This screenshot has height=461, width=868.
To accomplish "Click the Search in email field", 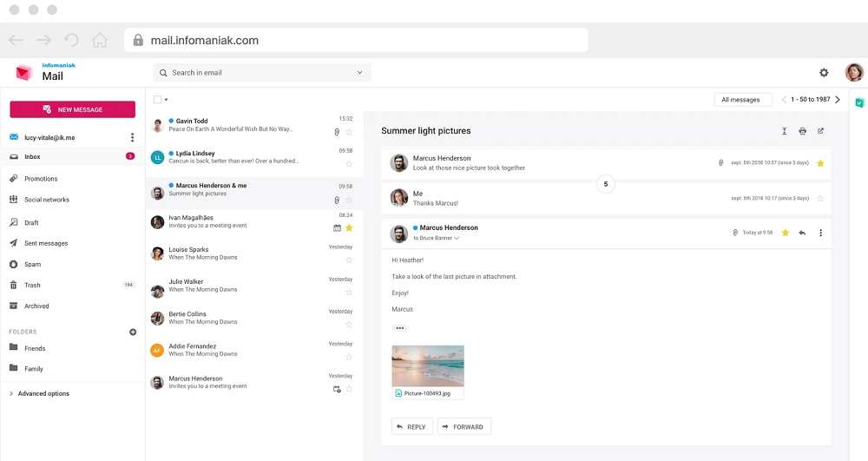I will [260, 73].
